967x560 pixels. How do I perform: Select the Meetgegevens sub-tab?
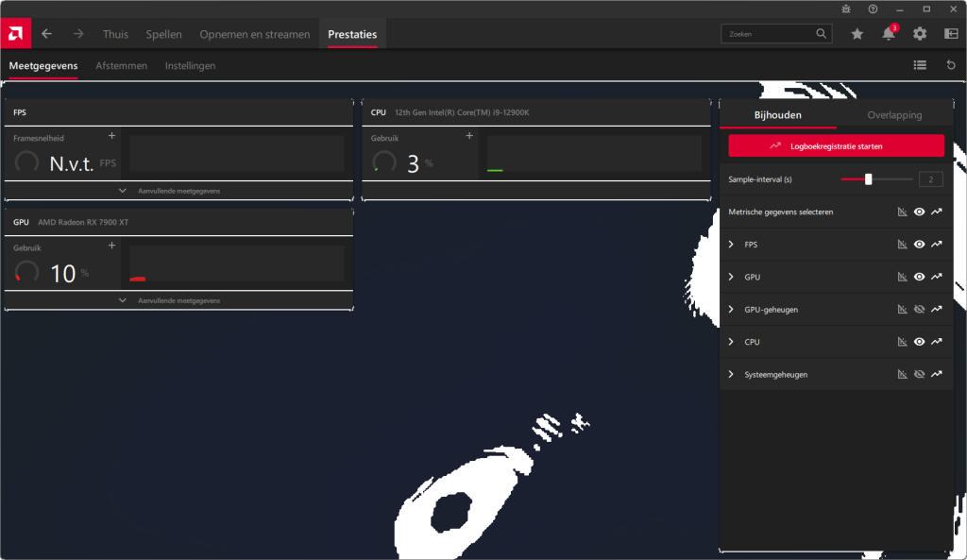43,65
